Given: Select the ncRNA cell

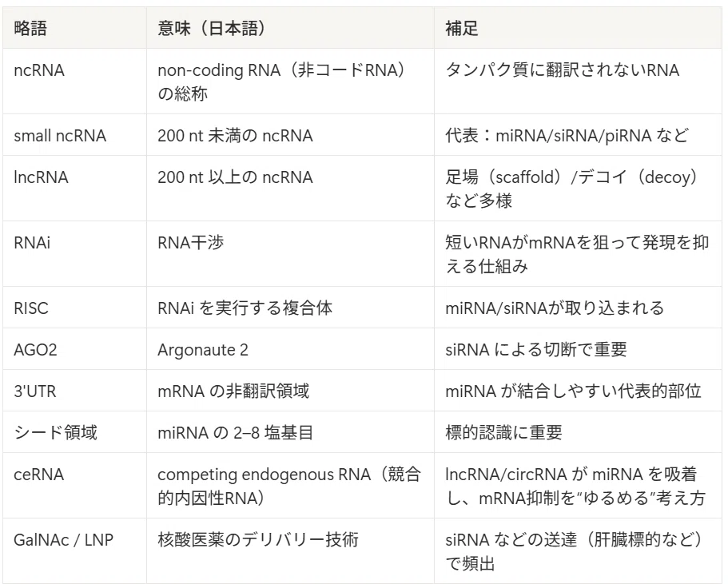Looking at the screenshot, I should 75,81.
